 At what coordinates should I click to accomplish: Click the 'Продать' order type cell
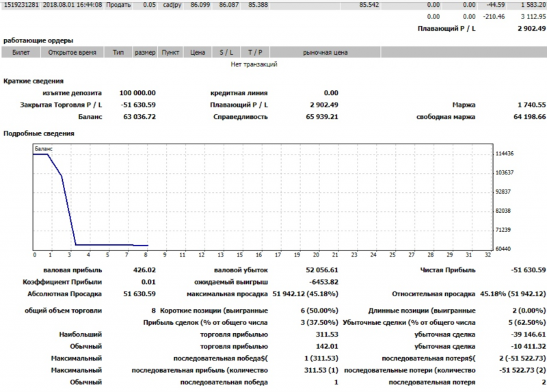118,5
